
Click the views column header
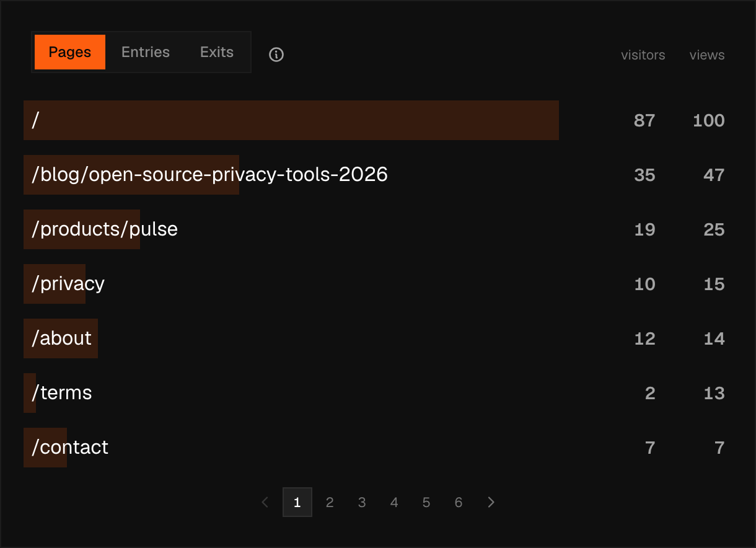[707, 55]
